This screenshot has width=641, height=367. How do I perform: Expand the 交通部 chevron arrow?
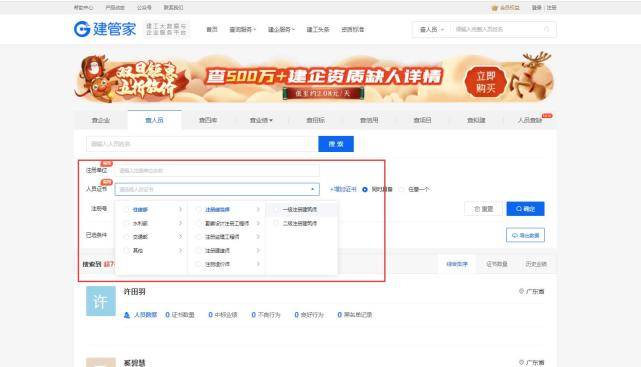pyautogui.click(x=180, y=237)
